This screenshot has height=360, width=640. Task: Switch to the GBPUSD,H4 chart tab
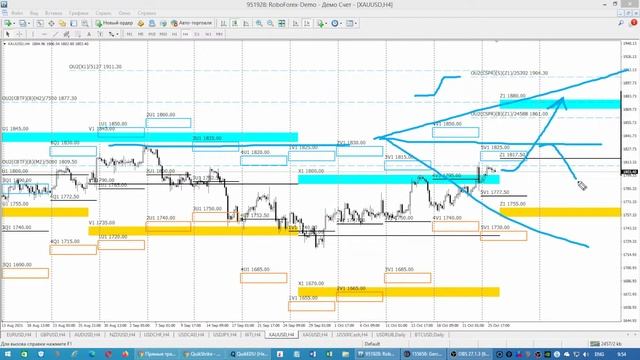click(53, 335)
